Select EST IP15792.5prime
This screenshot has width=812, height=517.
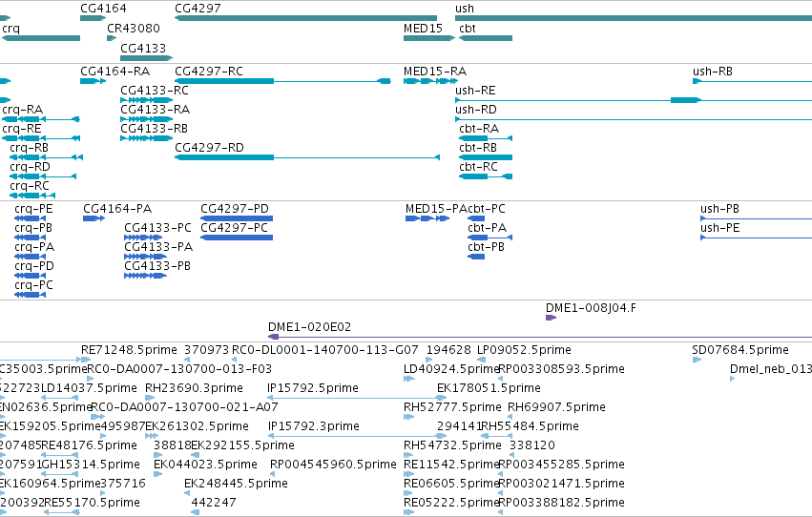point(313,388)
